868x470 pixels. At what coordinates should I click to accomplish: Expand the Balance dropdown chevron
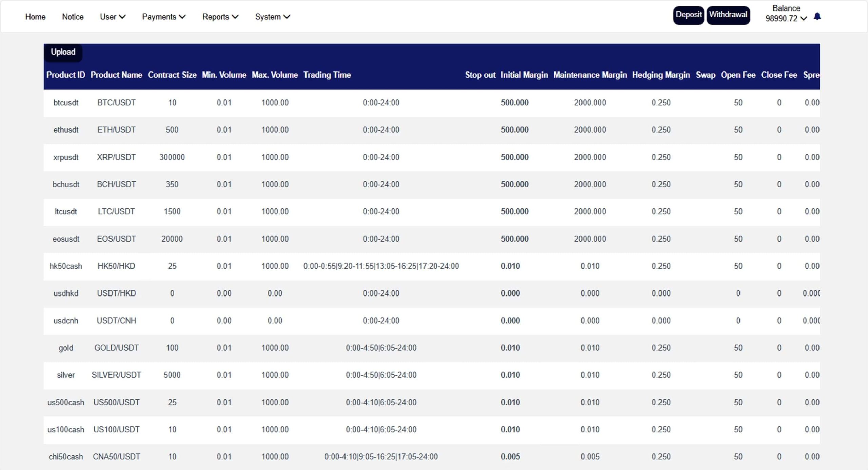coord(803,19)
